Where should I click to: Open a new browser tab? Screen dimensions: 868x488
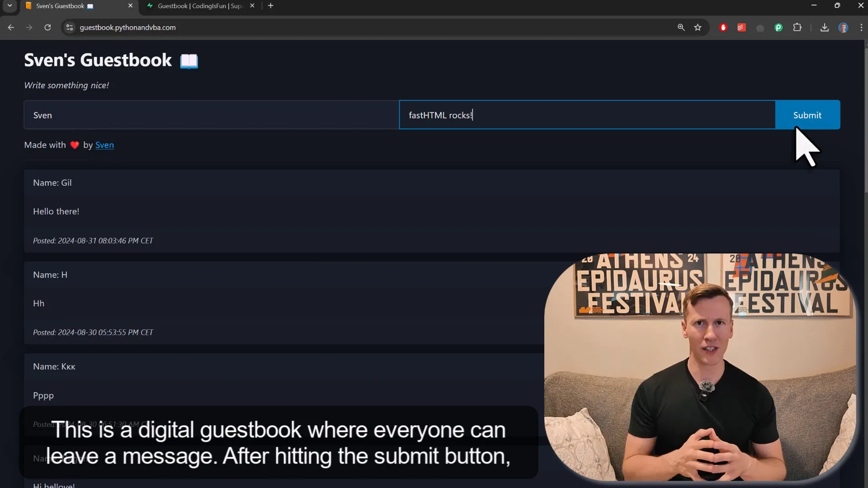point(271,6)
